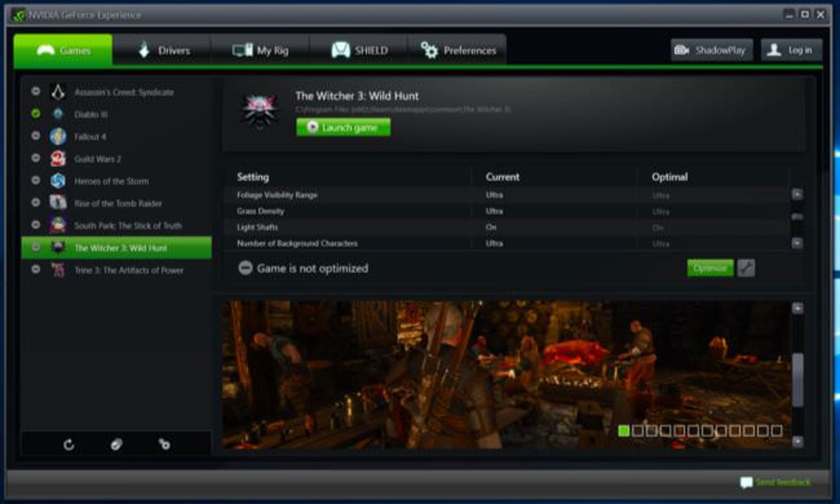The image size is (840, 504).
Task: Click settings table scroll up arrow
Action: [x=797, y=194]
